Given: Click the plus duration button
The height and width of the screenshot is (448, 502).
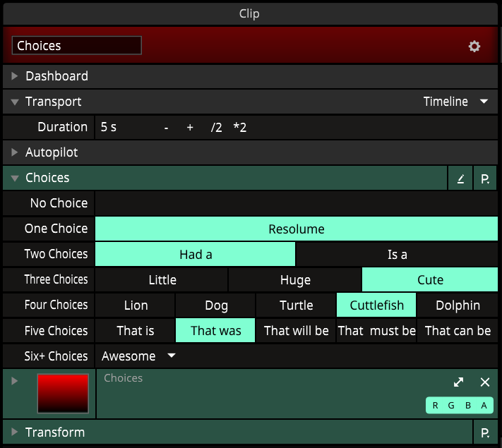Looking at the screenshot, I should click(x=190, y=128).
